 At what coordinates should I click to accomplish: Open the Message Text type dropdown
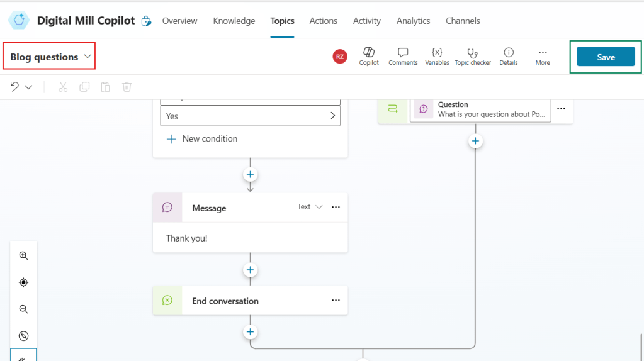[310, 207]
